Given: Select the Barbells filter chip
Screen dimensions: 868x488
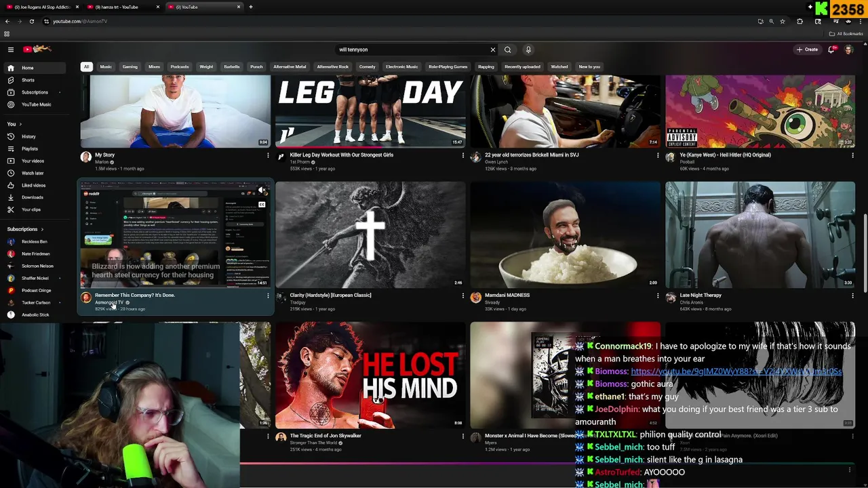Looking at the screenshot, I should (x=232, y=66).
